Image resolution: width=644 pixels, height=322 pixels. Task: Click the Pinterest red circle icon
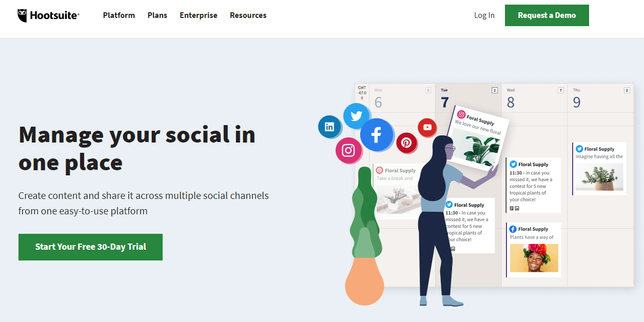click(406, 142)
